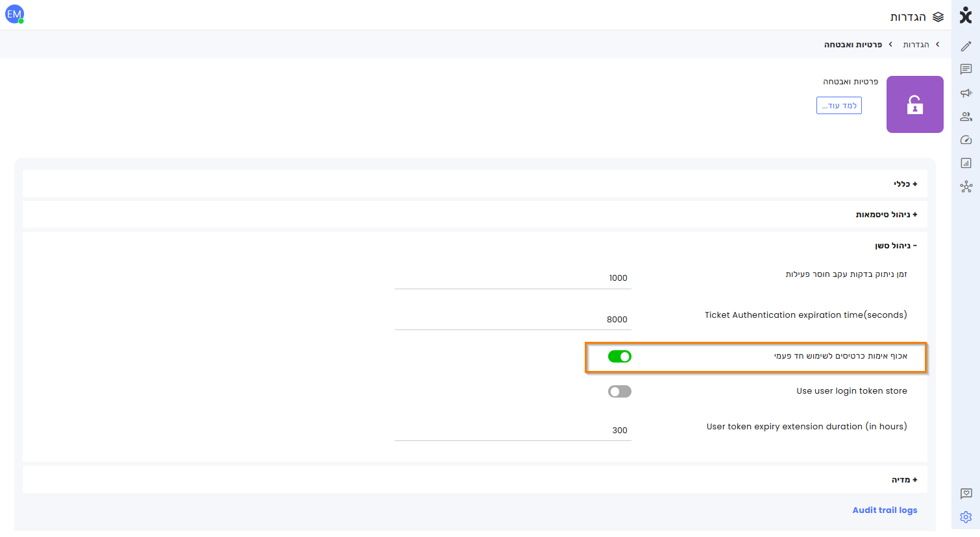980x537 pixels.
Task: Open the speedometer dashboard sidebar icon
Action: click(966, 140)
